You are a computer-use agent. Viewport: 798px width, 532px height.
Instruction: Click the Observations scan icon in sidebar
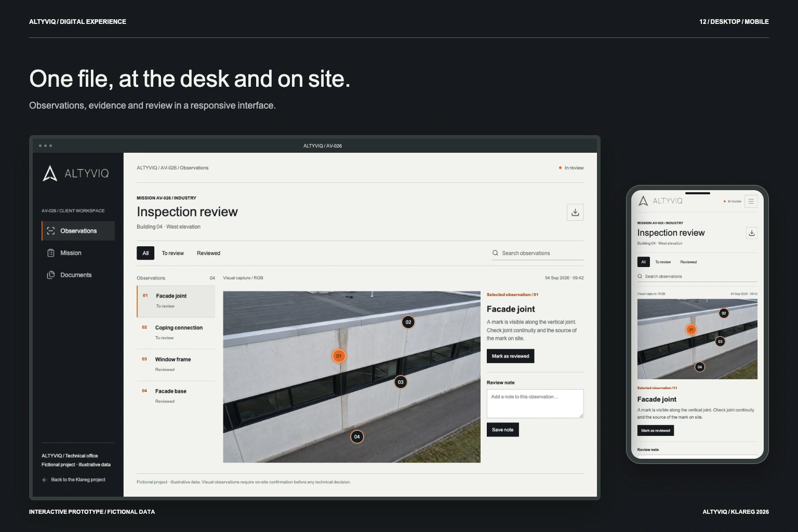(51, 231)
